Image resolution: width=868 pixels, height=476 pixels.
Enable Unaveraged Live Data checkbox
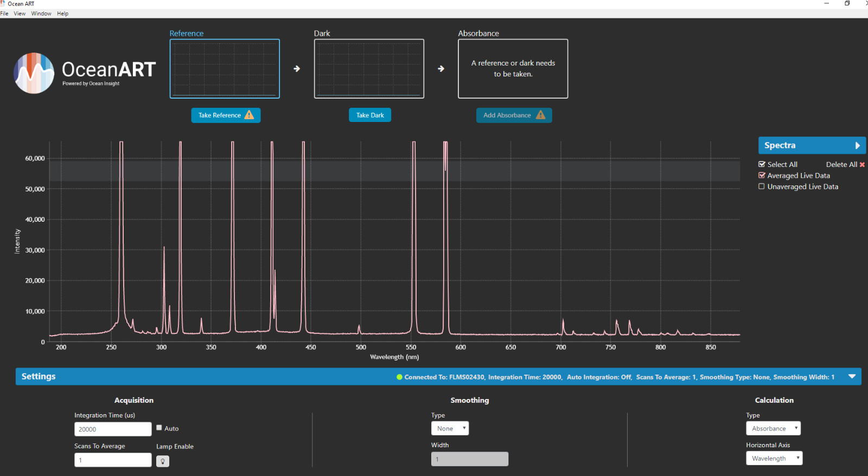coord(762,186)
